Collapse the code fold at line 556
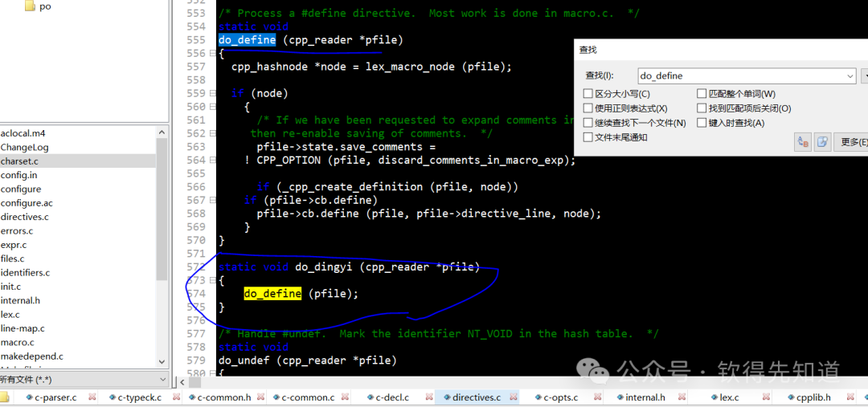Viewport: 868px width, 407px height. click(x=212, y=54)
